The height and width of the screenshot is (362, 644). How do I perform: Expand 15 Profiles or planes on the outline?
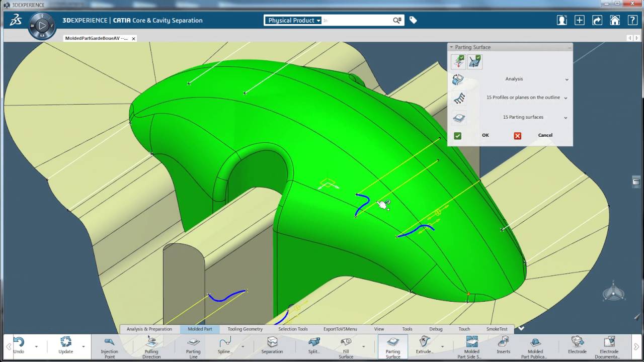[566, 98]
